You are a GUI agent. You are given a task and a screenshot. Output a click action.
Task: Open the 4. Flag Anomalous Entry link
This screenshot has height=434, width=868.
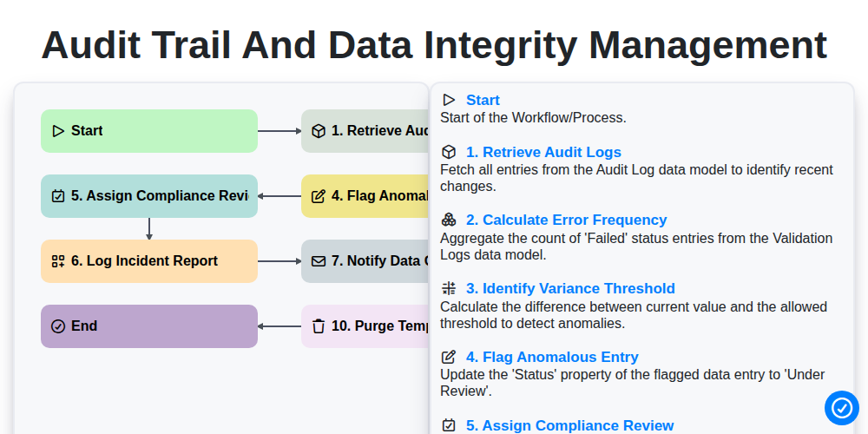coord(552,357)
